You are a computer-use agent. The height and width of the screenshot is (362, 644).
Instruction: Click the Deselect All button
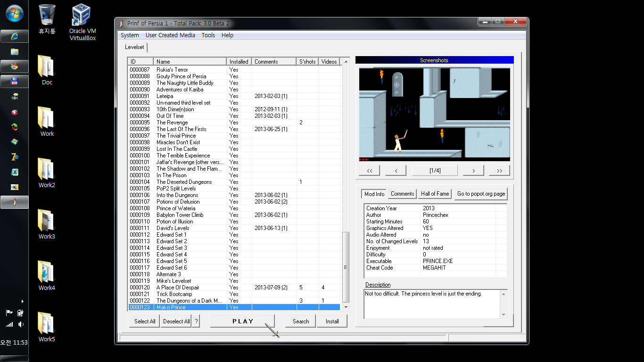point(176,321)
